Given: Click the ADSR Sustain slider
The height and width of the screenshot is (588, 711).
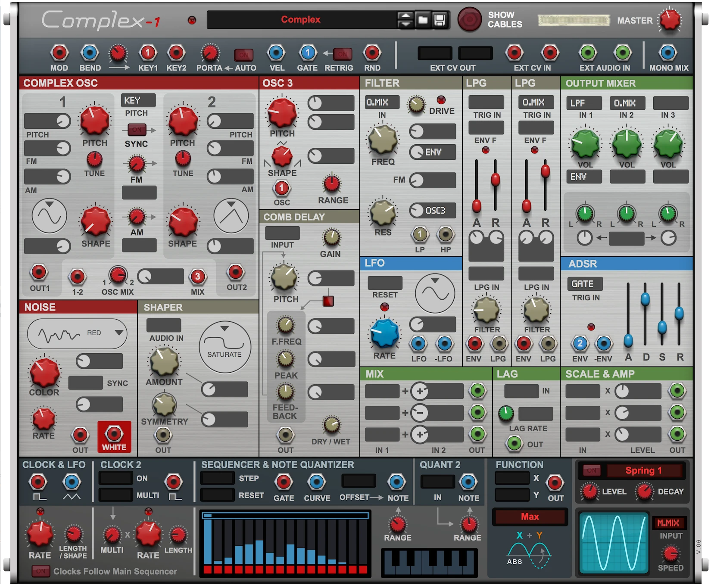Looking at the screenshot, I should [x=662, y=327].
